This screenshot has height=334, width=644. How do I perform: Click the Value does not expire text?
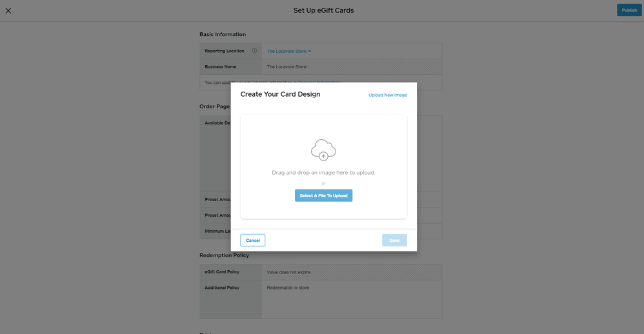[288, 272]
